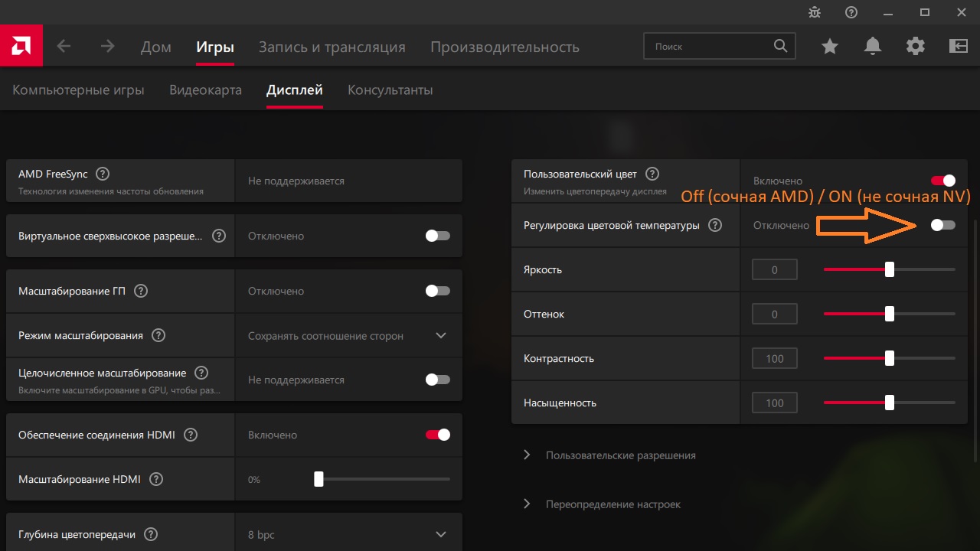Open Производительность tab
Screen dimensions: 980x551
click(505, 47)
